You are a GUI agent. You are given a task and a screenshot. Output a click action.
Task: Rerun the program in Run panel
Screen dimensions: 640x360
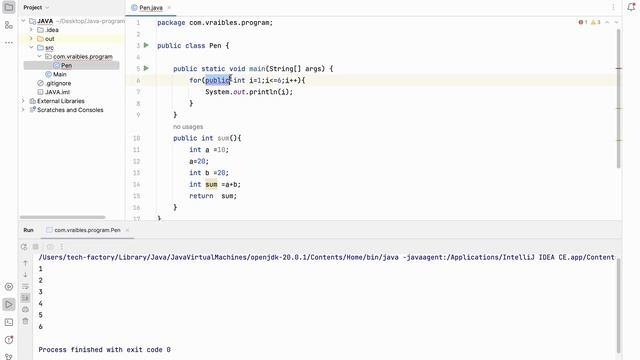pyautogui.click(x=24, y=247)
